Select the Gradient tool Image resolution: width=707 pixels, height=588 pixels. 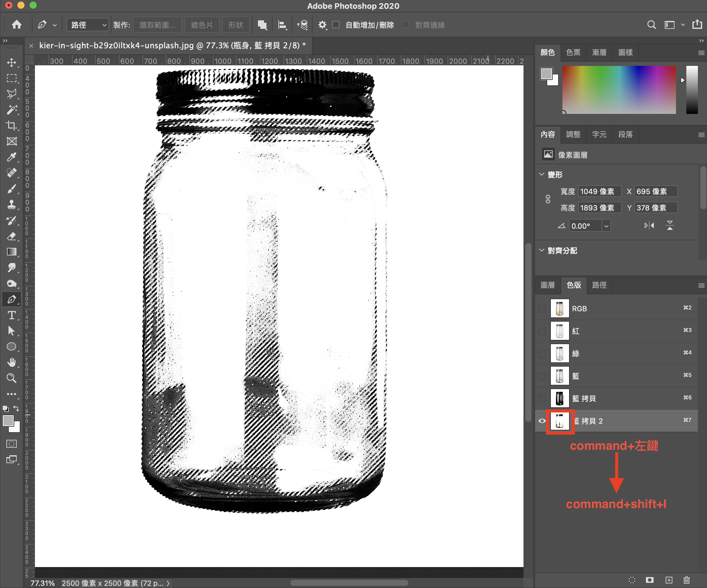coord(12,252)
